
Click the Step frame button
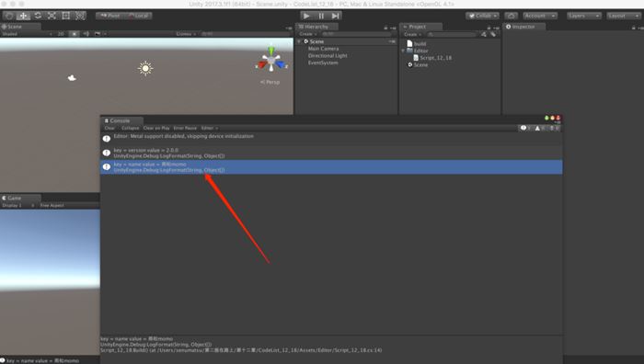pos(336,16)
